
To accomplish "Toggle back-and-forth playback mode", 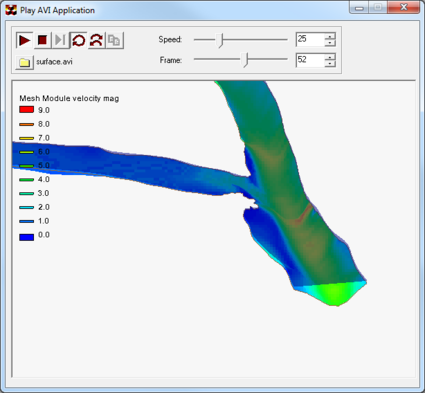I will point(97,40).
